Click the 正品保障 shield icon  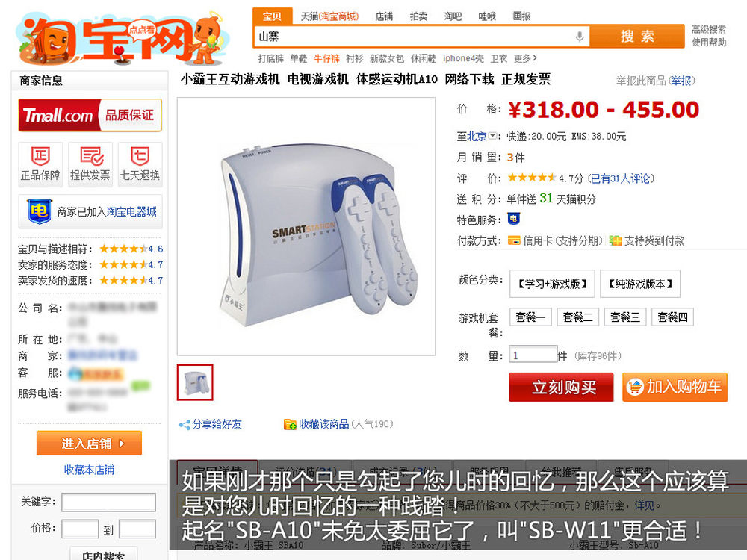click(x=40, y=156)
